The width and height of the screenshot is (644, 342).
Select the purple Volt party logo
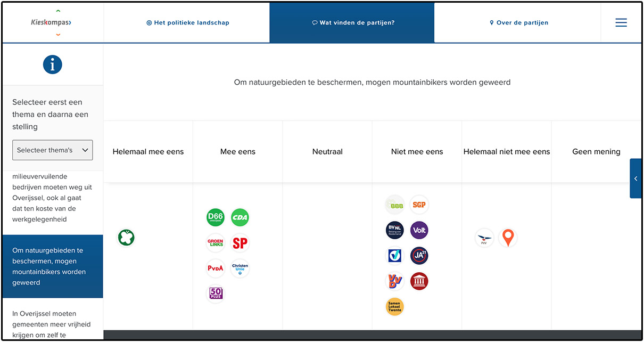(419, 230)
